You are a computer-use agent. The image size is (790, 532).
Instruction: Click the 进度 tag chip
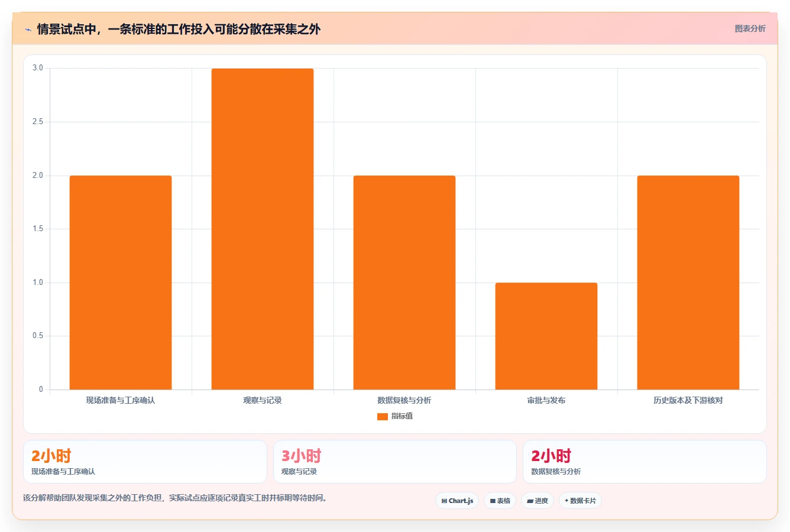538,501
